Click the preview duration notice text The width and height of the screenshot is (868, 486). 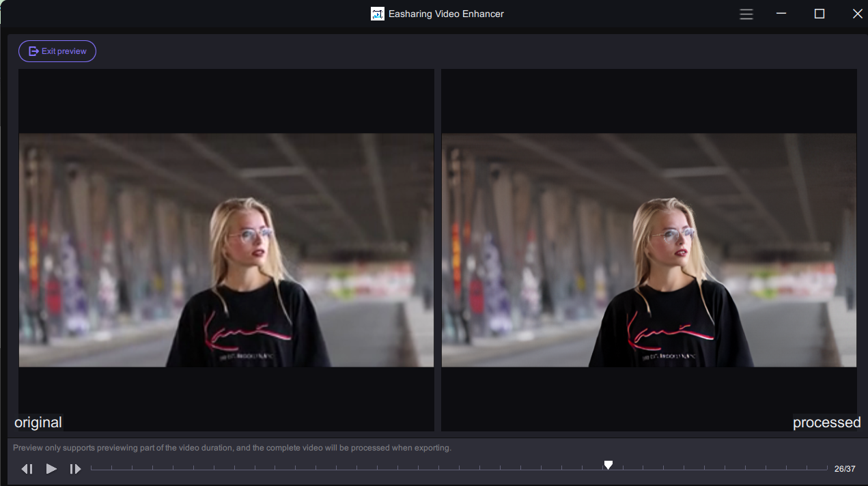pyautogui.click(x=232, y=448)
